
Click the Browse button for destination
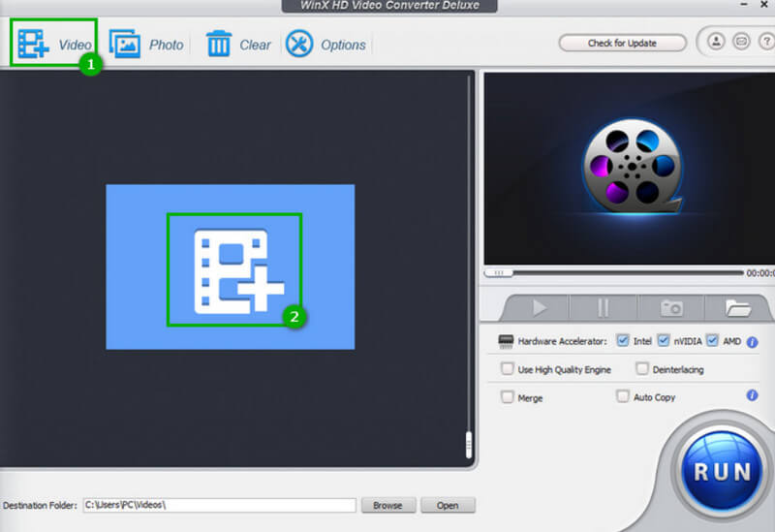[387, 506]
